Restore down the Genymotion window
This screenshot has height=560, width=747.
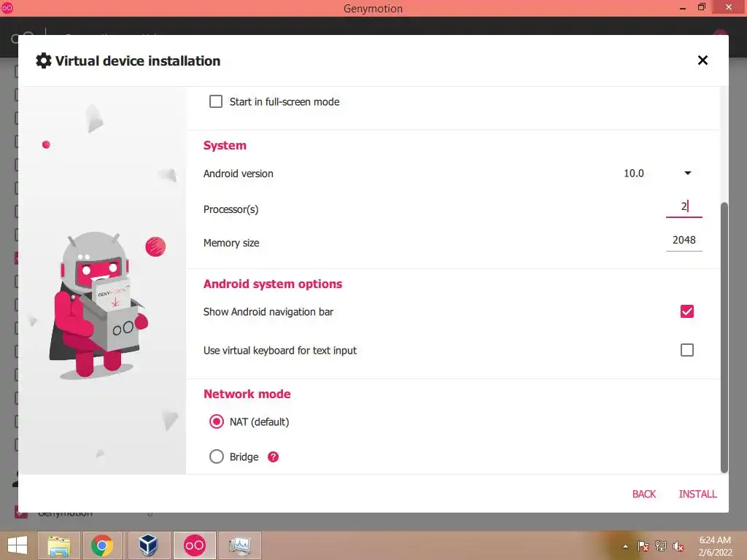pos(701,7)
